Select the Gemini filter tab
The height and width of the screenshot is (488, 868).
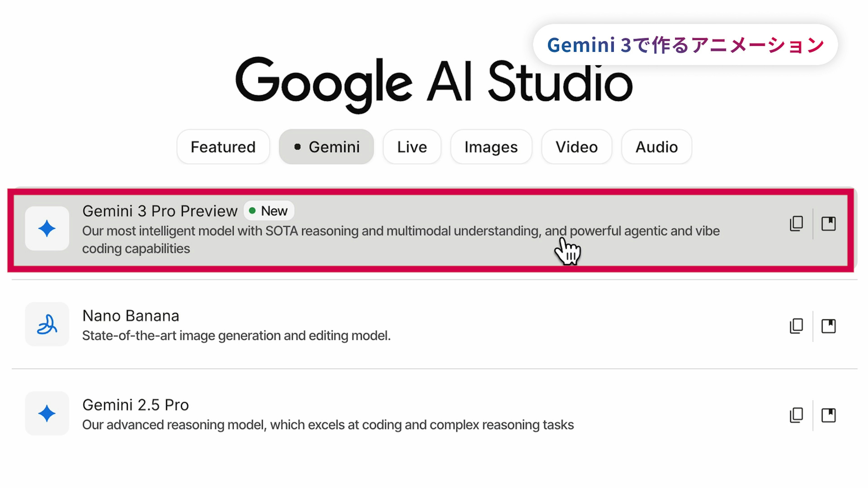click(326, 147)
